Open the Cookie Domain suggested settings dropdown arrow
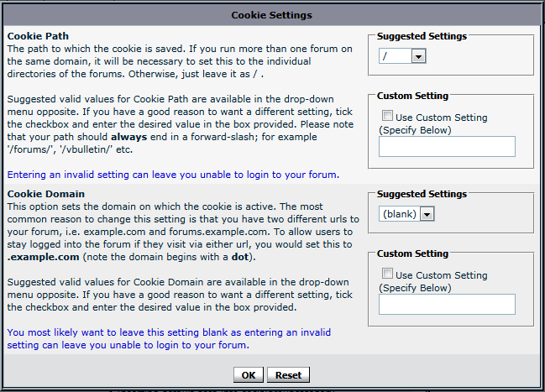Image resolution: width=545 pixels, height=392 pixels. [x=427, y=214]
